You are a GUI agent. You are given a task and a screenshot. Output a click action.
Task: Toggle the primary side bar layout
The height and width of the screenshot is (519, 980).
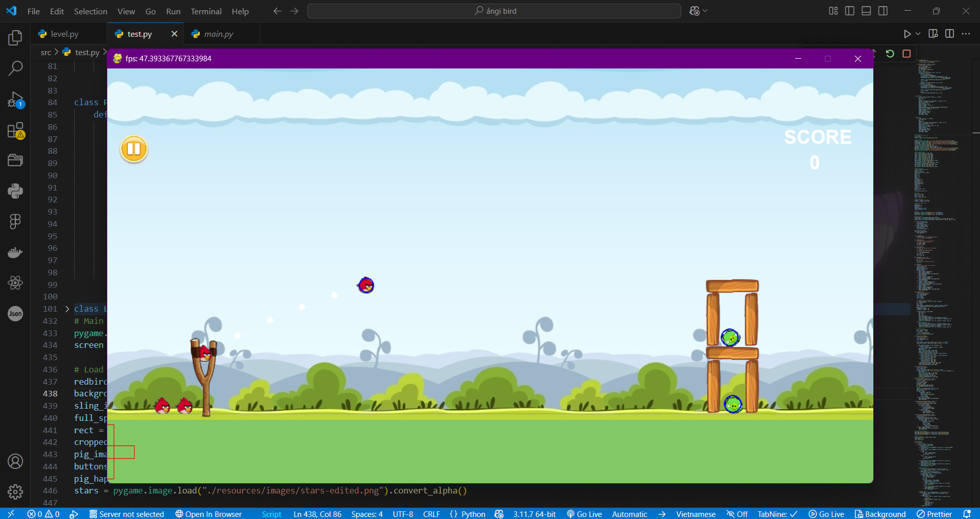(850, 11)
